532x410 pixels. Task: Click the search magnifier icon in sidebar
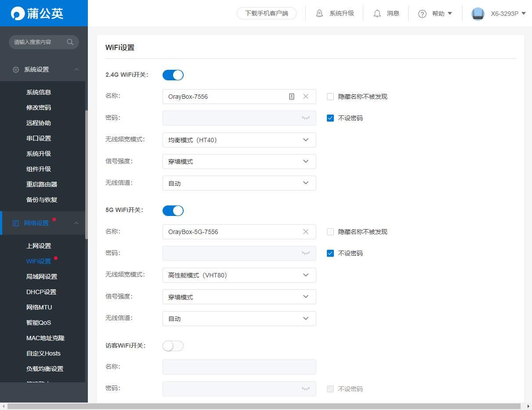(x=70, y=42)
